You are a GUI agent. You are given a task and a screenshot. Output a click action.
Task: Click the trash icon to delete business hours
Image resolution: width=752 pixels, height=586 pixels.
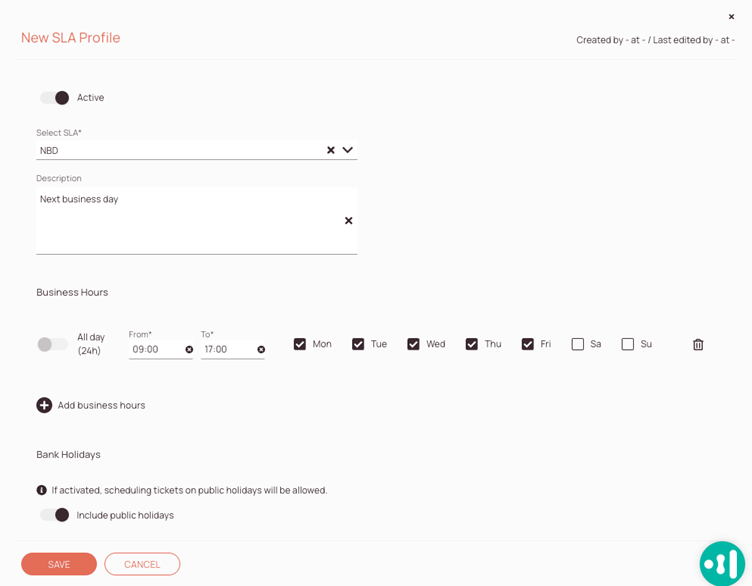point(698,345)
